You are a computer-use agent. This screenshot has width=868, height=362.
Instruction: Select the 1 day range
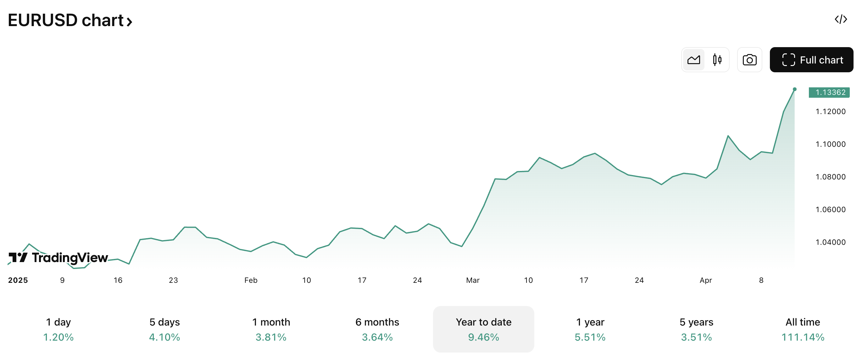(58, 329)
